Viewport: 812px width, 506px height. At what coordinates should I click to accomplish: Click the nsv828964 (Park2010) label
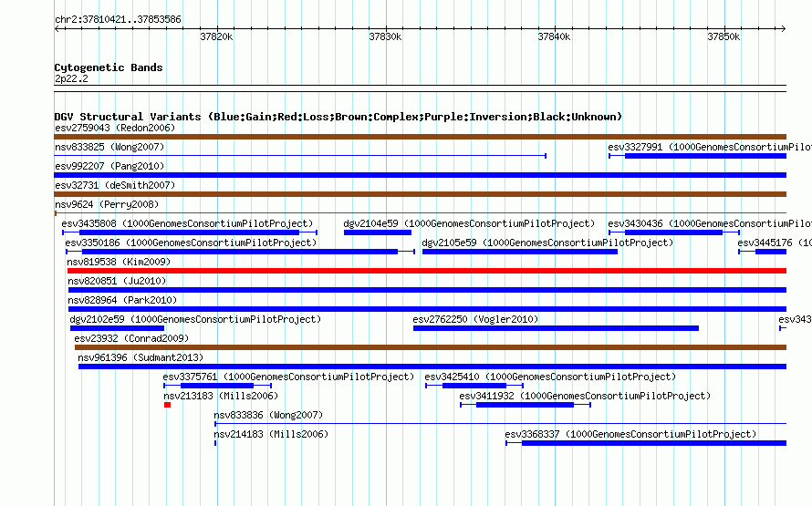(122, 300)
